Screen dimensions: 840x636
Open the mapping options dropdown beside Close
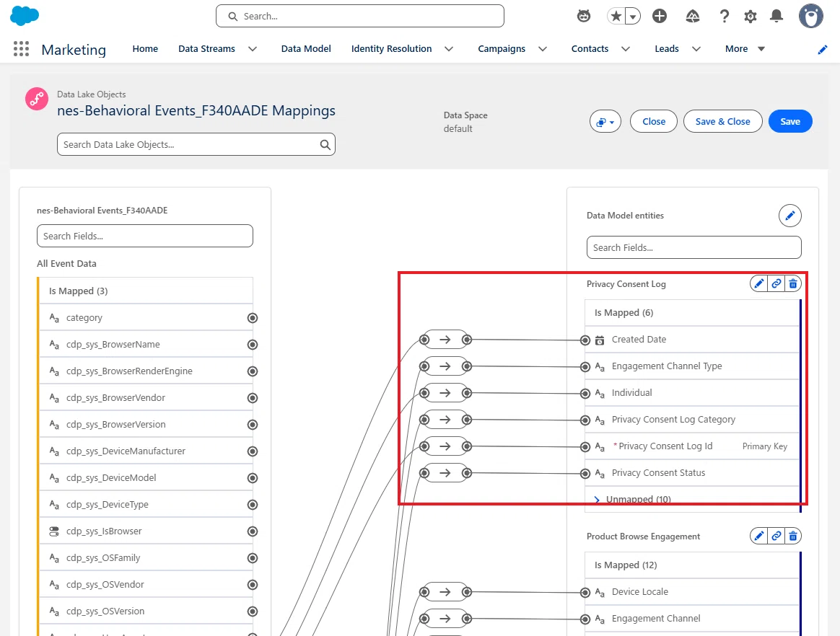point(605,122)
